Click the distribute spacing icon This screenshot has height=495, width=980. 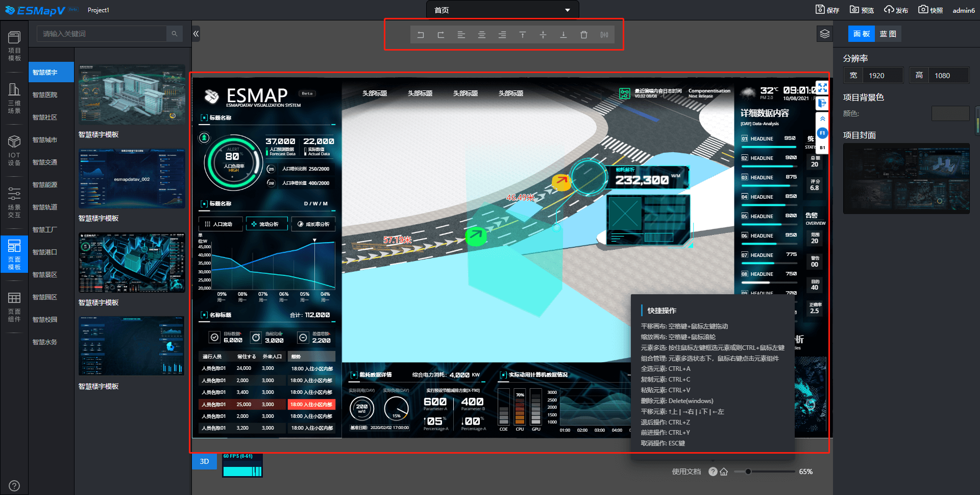(x=604, y=35)
